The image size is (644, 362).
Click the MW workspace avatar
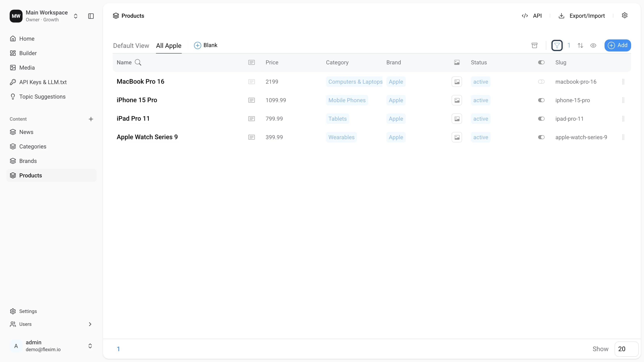(x=16, y=16)
